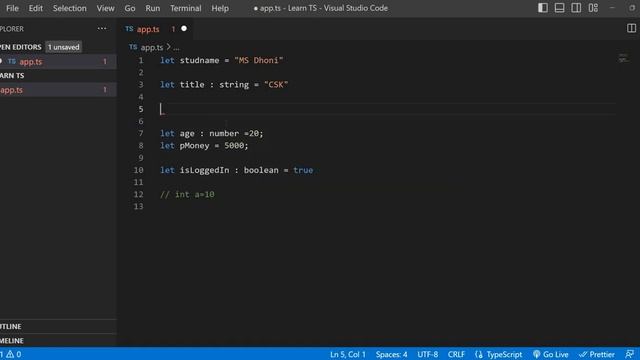Viewport: 640px width, 360px height.
Task: Open the View menu
Action: click(105, 8)
